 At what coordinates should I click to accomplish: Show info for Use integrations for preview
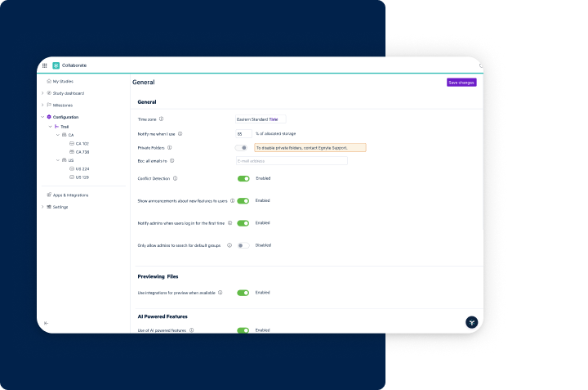tap(220, 293)
